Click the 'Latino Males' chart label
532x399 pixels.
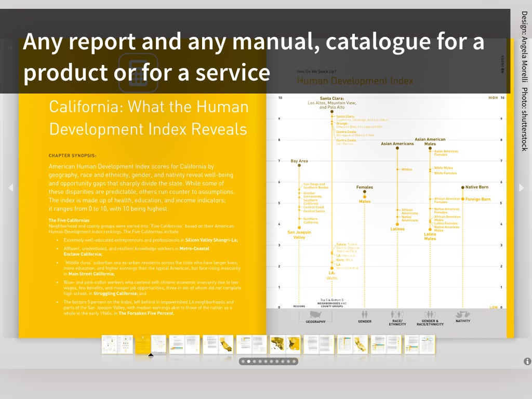click(x=430, y=236)
